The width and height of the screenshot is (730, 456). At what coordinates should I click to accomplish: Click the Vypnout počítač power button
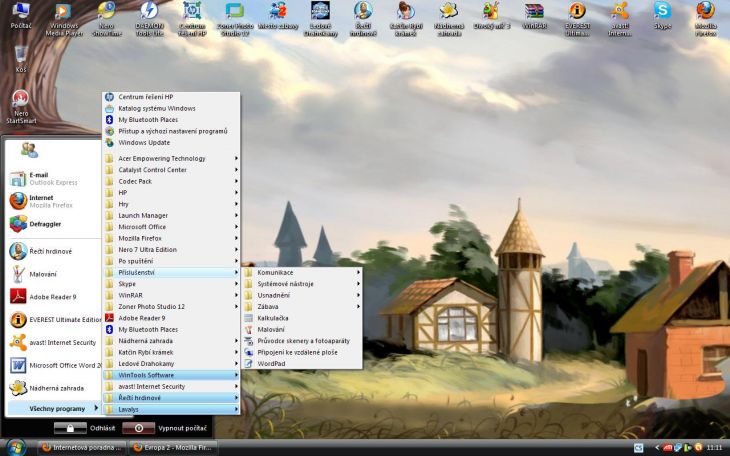(x=138, y=428)
